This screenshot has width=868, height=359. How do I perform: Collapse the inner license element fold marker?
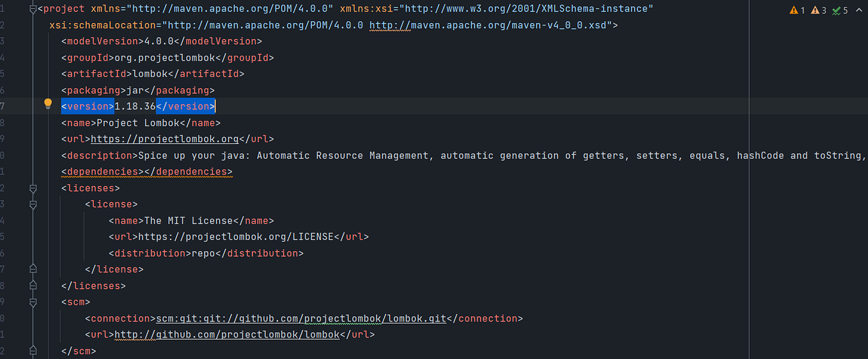[x=33, y=204]
